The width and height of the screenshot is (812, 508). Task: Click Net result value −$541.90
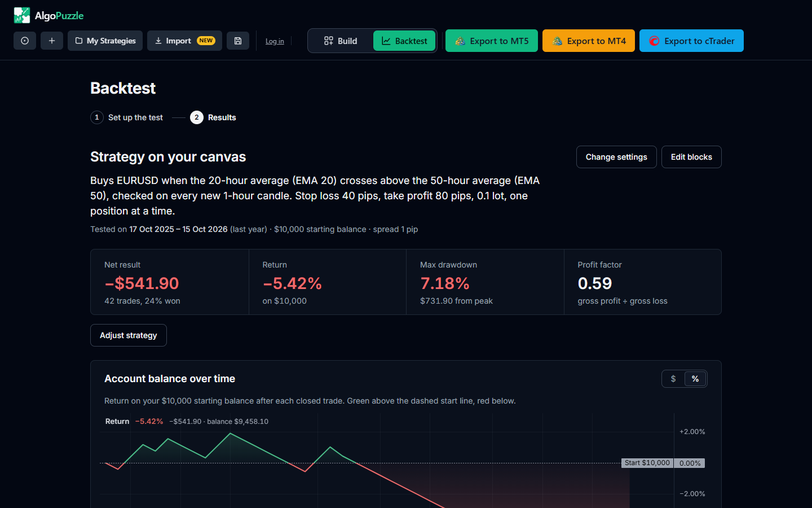(142, 283)
